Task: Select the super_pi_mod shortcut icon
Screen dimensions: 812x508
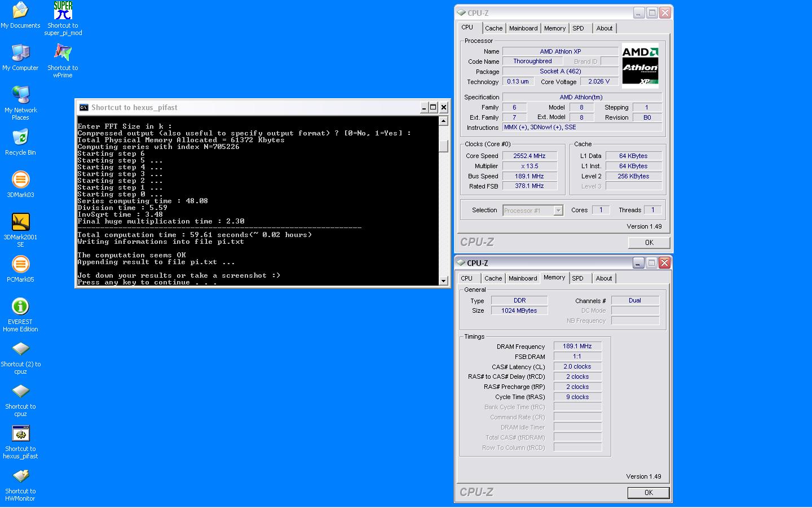Action: pyautogui.click(x=63, y=10)
